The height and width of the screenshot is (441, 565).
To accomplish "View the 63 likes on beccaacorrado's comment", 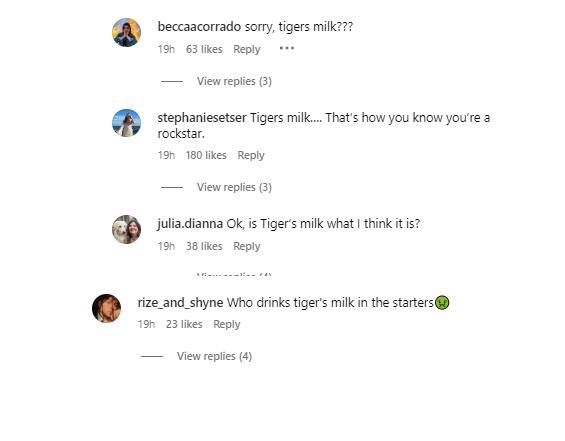I will pos(204,49).
